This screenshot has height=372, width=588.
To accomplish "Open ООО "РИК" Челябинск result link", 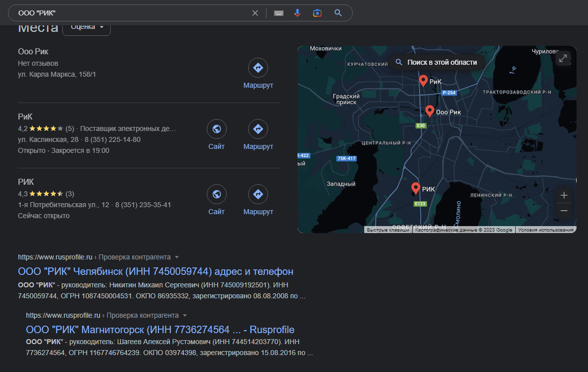I will (x=155, y=271).
